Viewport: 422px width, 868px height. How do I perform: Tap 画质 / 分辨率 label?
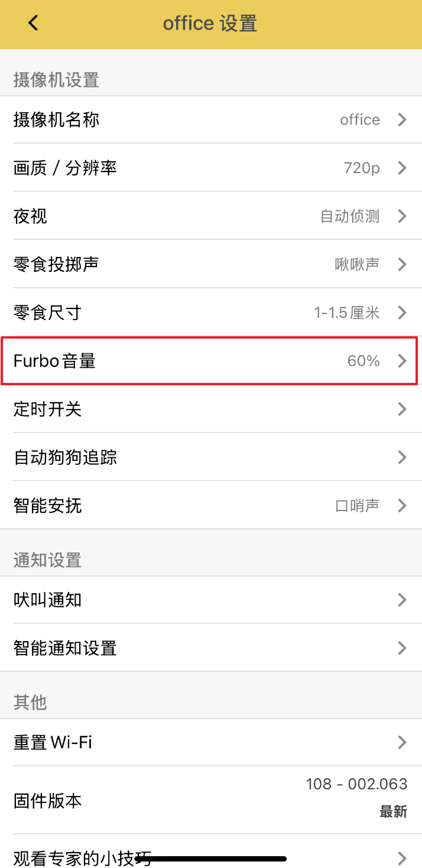(x=65, y=168)
